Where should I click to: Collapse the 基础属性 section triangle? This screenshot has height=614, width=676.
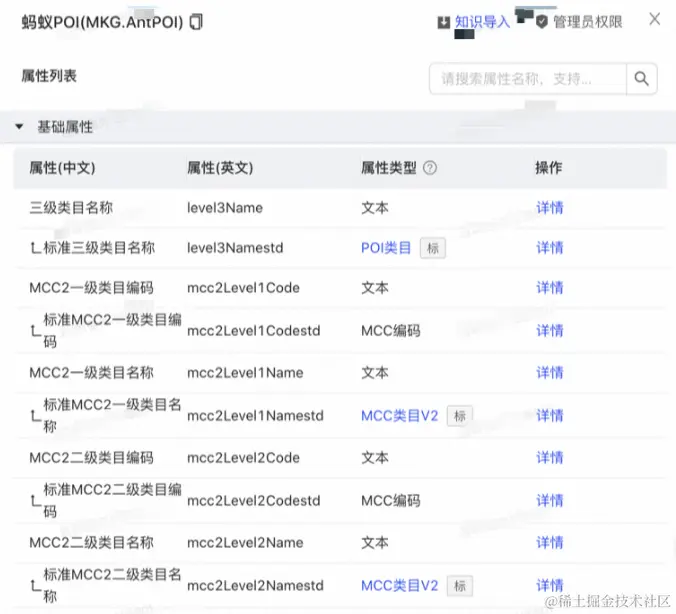[19, 127]
